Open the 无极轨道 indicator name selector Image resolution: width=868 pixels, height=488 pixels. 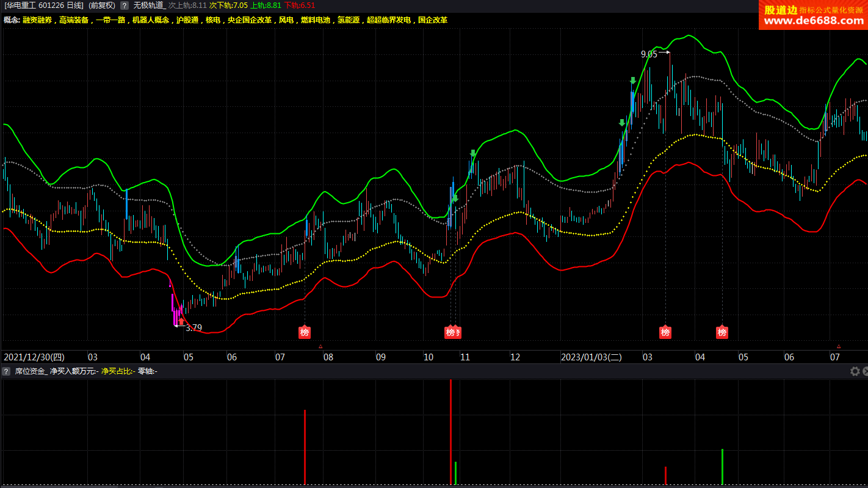(x=149, y=5)
